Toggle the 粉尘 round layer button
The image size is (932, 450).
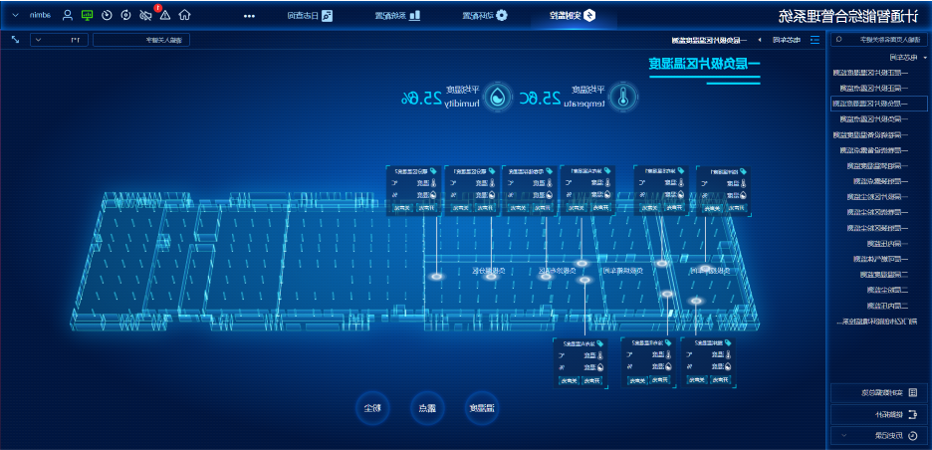(372, 407)
